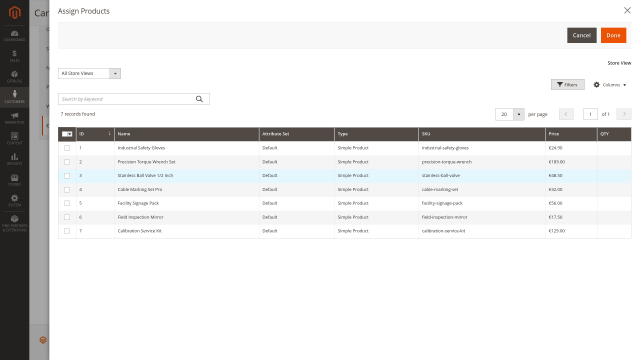Open the Sales sidebar menu
This screenshot has width=640, height=360.
(x=14, y=56)
